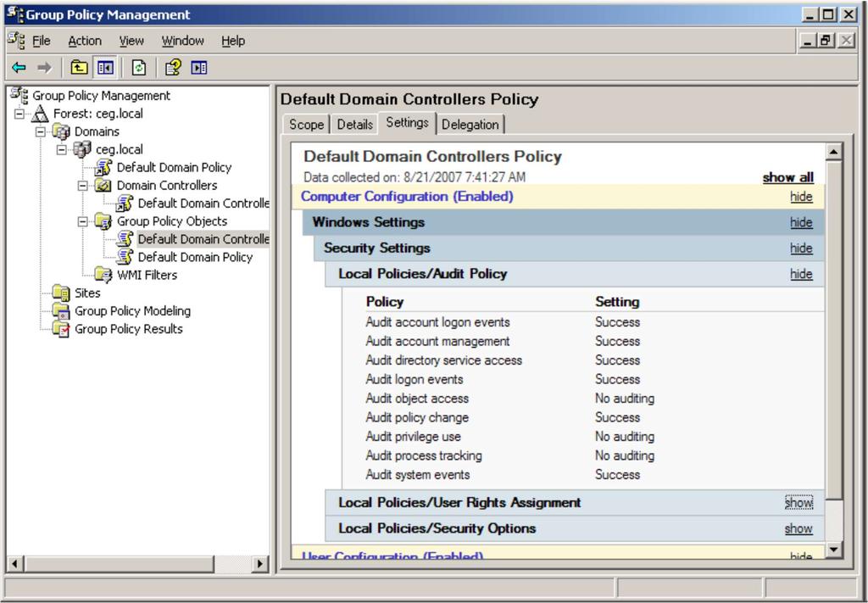This screenshot has height=603, width=868.
Task: Click the Group Policy Objects folder icon
Action: pyautogui.click(x=103, y=221)
